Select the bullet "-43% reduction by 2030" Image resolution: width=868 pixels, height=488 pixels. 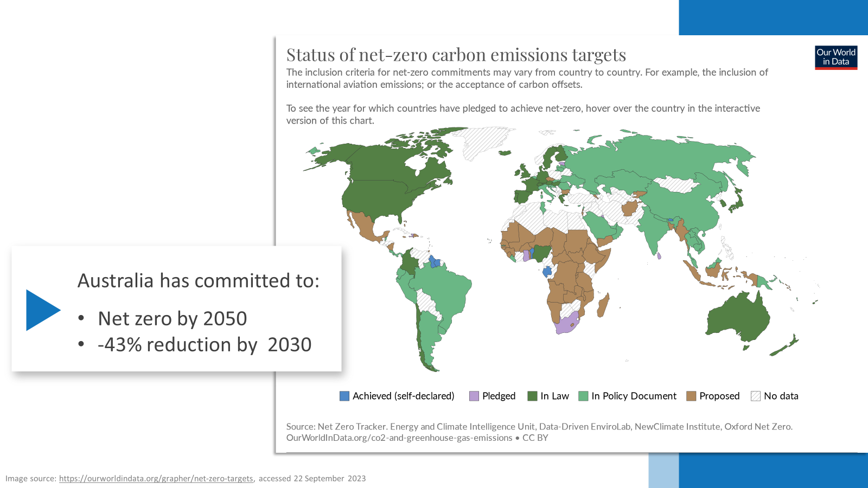(205, 345)
